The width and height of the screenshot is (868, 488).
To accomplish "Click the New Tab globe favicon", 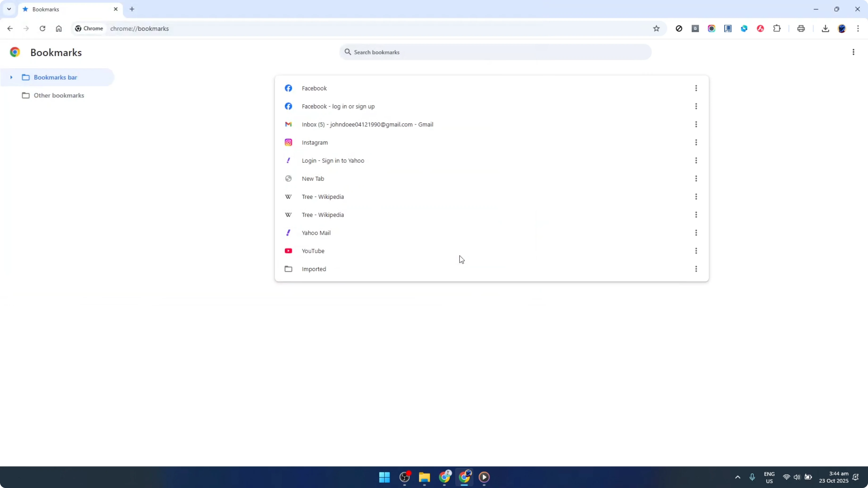I will [x=288, y=179].
